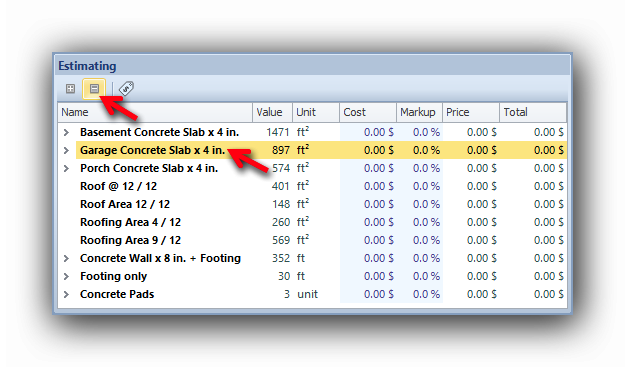This screenshot has height=367, width=625.
Task: Click the Price column header
Action: pos(471,112)
